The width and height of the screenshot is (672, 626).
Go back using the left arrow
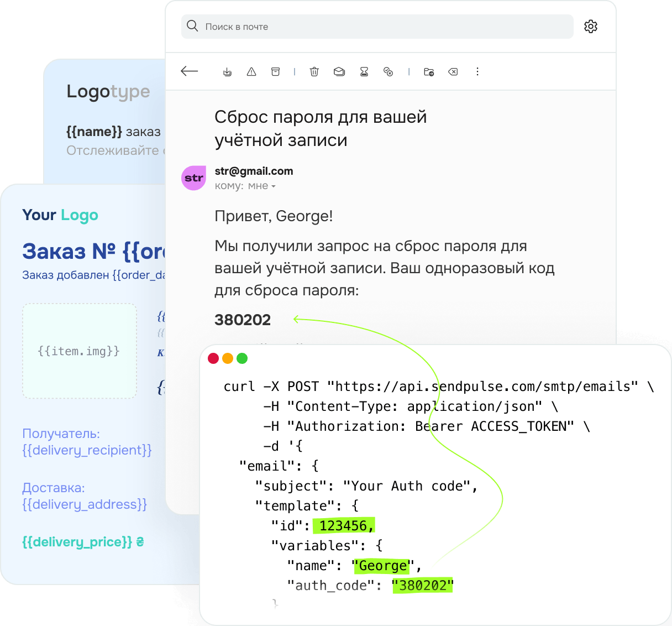pos(189,71)
